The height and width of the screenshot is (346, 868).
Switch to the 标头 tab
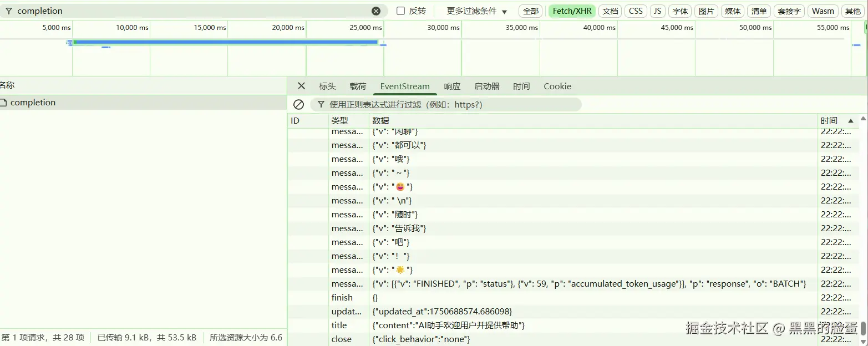click(x=327, y=86)
